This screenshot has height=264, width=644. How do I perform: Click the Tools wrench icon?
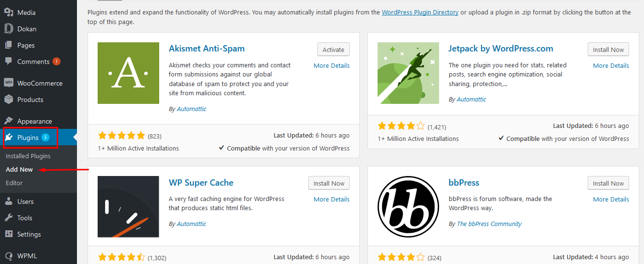click(x=9, y=218)
